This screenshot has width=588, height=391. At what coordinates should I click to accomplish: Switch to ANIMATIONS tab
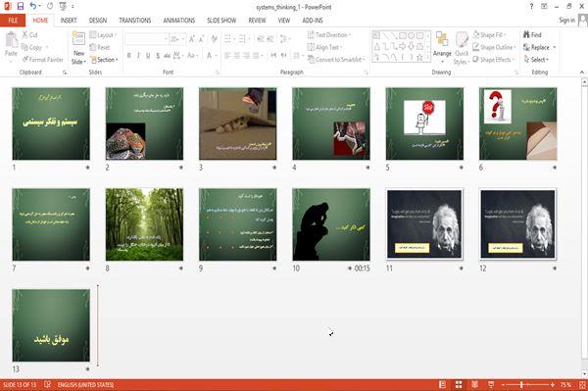coord(179,21)
